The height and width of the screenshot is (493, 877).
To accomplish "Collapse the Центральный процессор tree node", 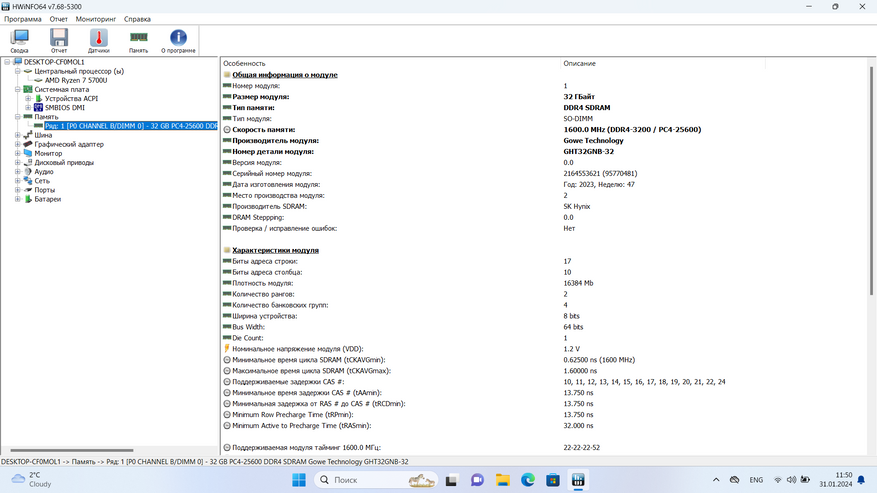I will [18, 71].
